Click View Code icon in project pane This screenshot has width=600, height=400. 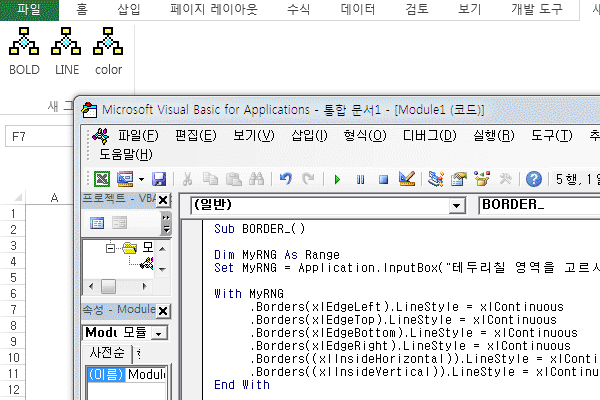[x=97, y=223]
